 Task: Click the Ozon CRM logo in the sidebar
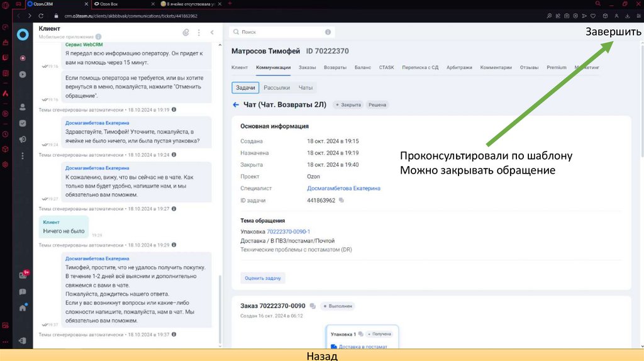pos(23,35)
